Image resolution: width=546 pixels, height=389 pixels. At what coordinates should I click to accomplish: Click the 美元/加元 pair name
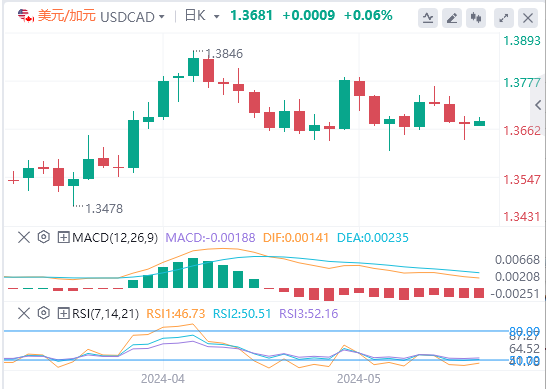click(x=67, y=16)
